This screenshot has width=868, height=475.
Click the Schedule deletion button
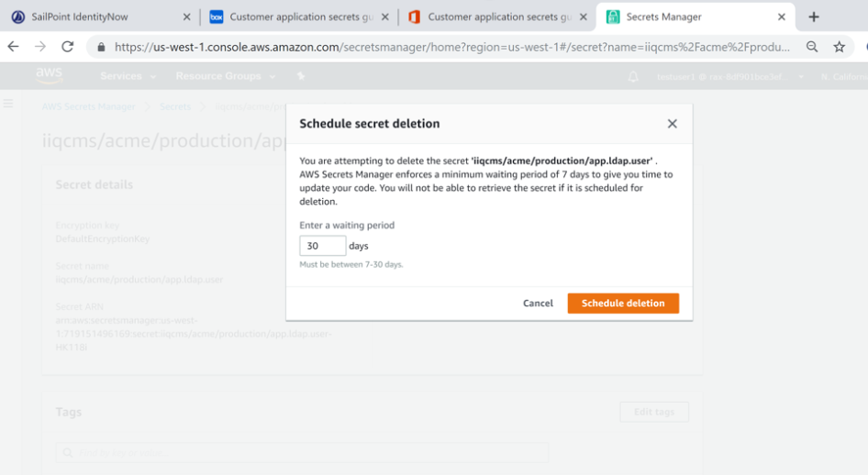(x=623, y=304)
